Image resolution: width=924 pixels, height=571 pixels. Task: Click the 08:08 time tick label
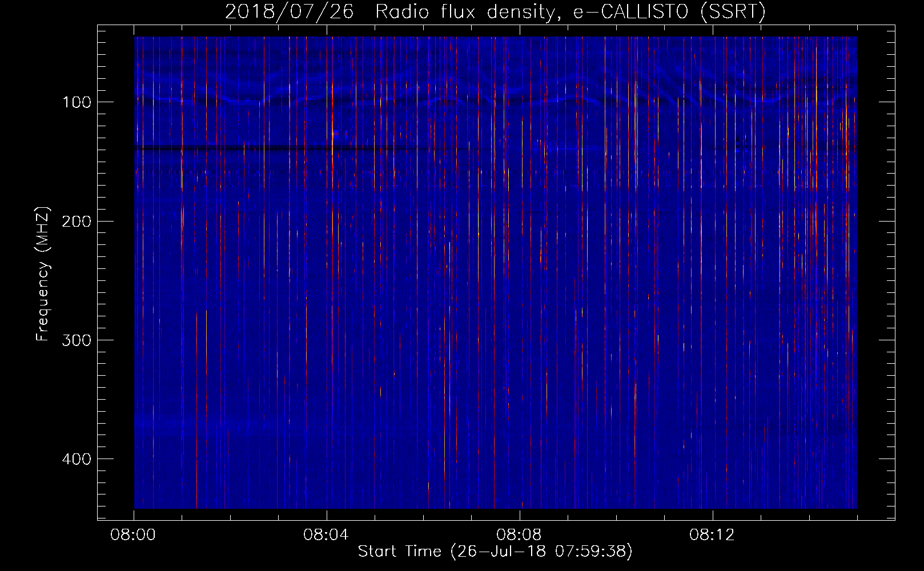(x=519, y=535)
